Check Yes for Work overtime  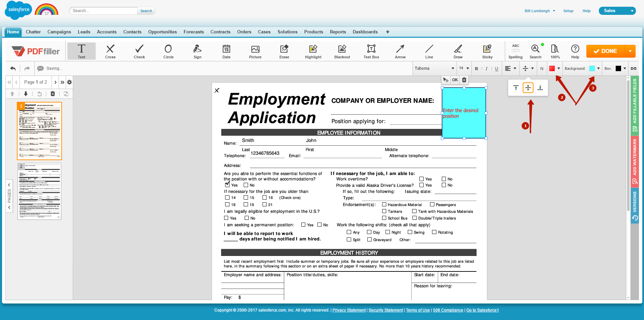tap(421, 179)
